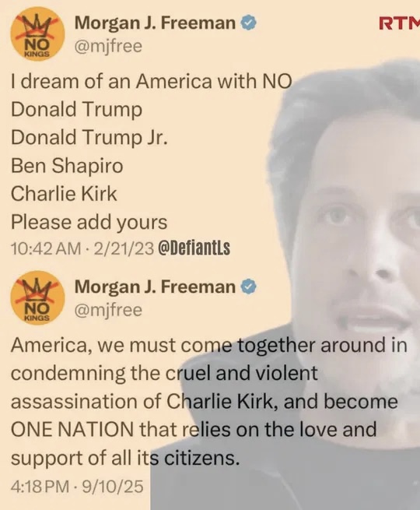Click the 10:42 AM · 2/21/23 timestamp

82,249
